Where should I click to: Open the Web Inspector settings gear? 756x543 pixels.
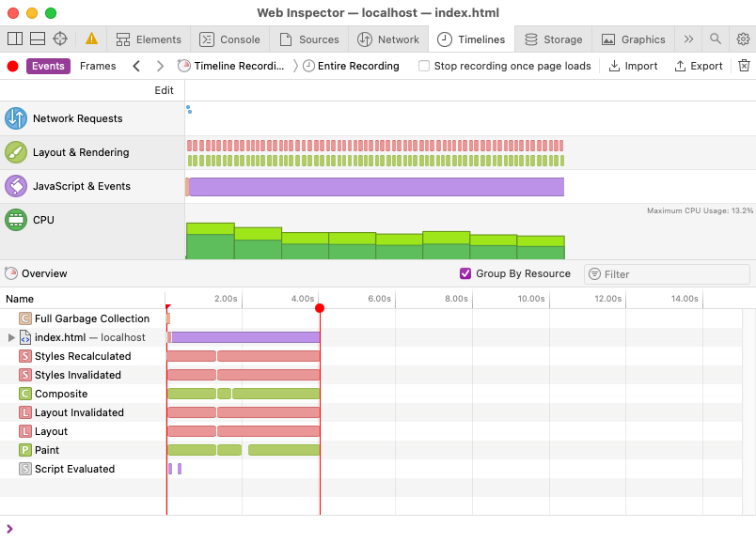click(743, 39)
